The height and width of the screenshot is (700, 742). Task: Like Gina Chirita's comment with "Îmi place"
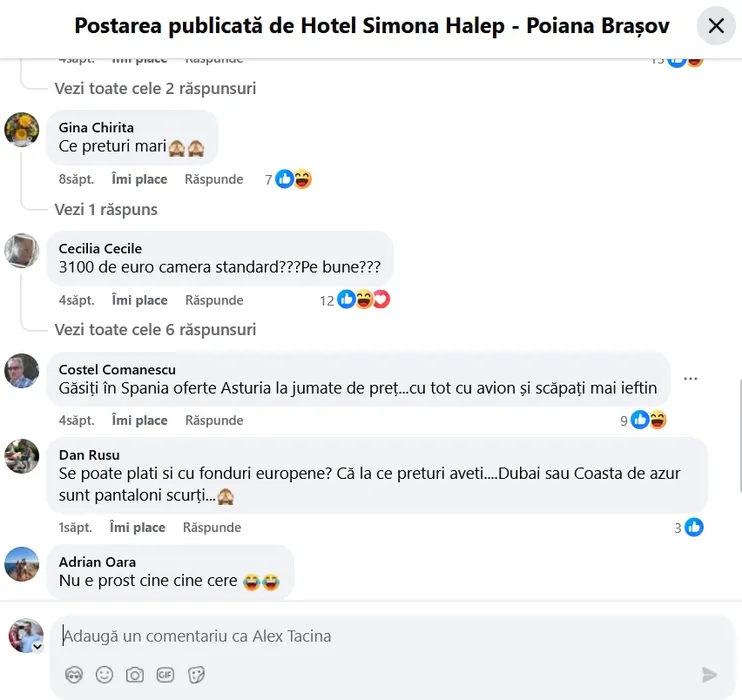(x=139, y=179)
